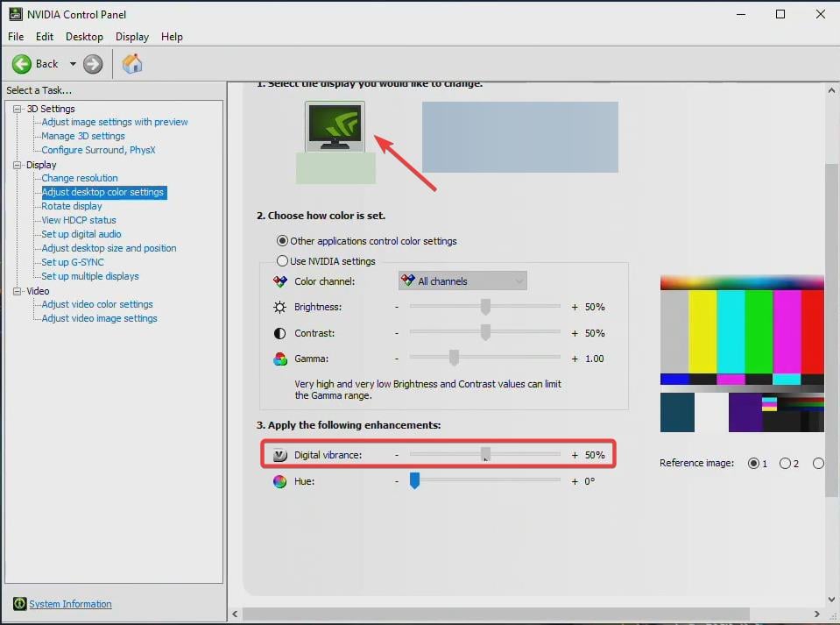
Task: Click the Back button label
Action: click(46, 64)
